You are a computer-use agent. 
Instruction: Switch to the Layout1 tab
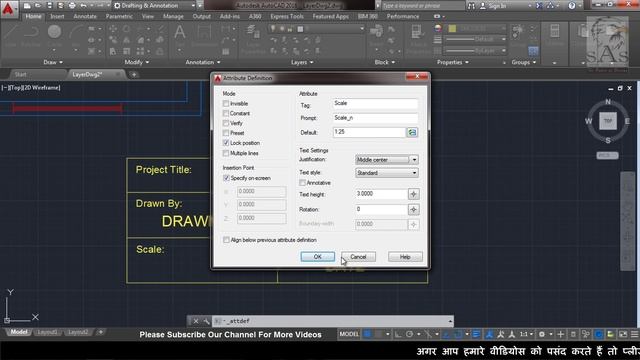(x=47, y=332)
